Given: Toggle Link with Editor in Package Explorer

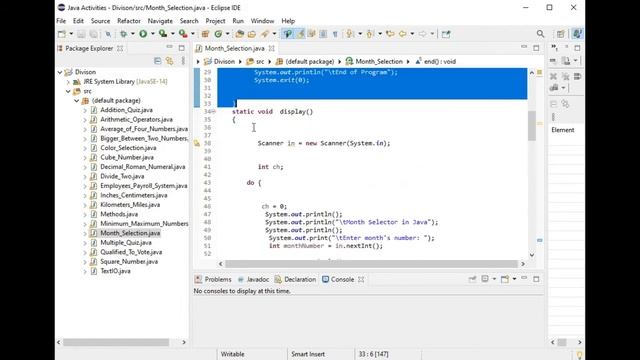Looking at the screenshot, I should [170, 61].
